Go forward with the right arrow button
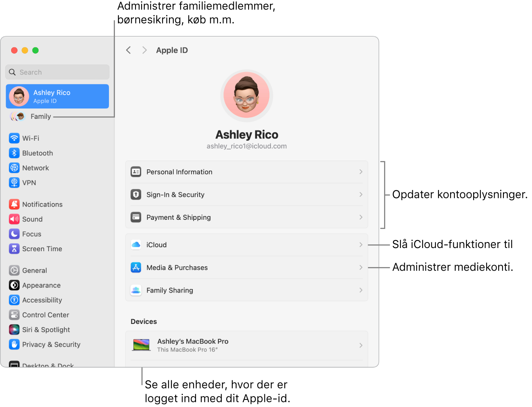 (144, 50)
